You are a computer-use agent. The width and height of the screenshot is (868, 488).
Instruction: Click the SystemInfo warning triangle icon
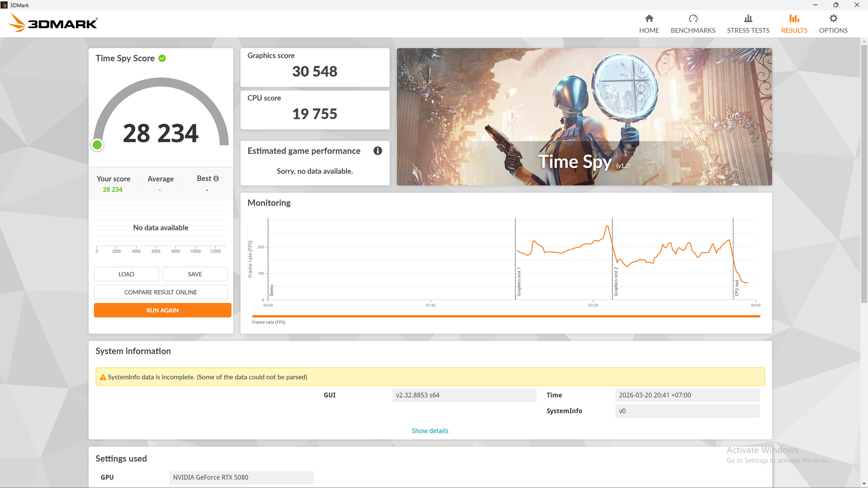coord(103,377)
